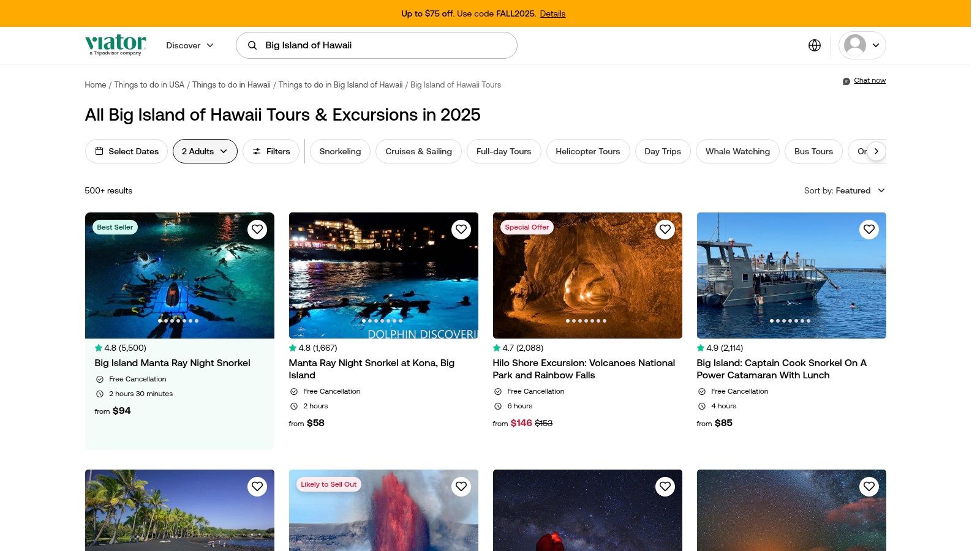Go to Things to do in Hawaii breadcrumb
Viewport: 980px width, 551px height.
(x=231, y=85)
